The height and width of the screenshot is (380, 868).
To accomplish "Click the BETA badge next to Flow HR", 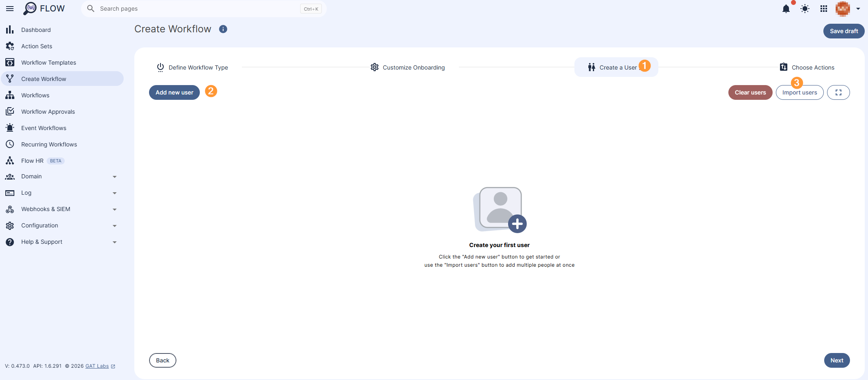I will coord(56,161).
